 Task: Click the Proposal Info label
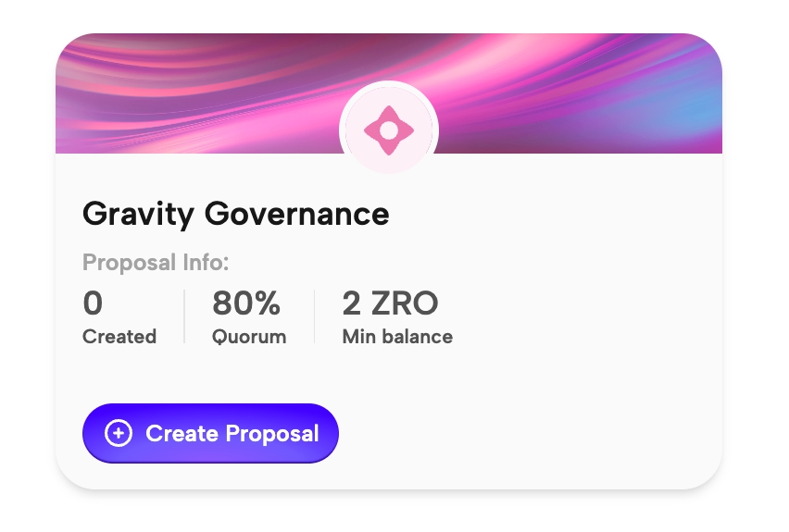point(156,263)
